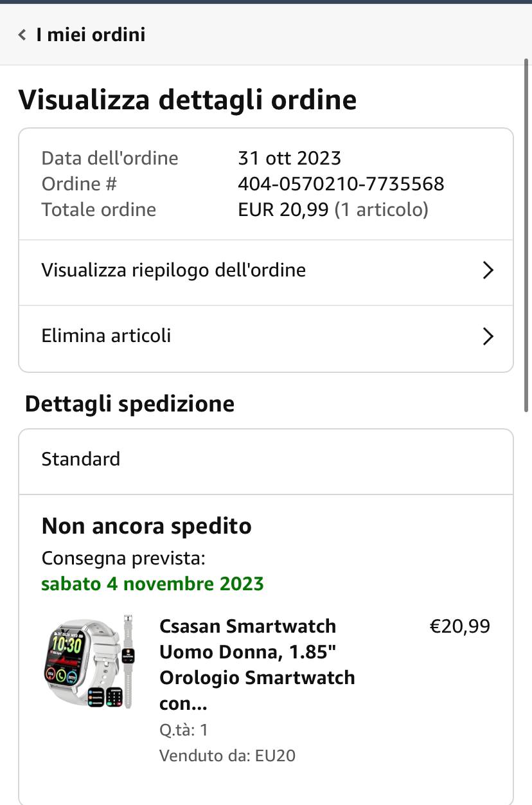The image size is (532, 805).
Task: Click the chevron on the Visualizza riepilogo row
Action: coord(488,271)
